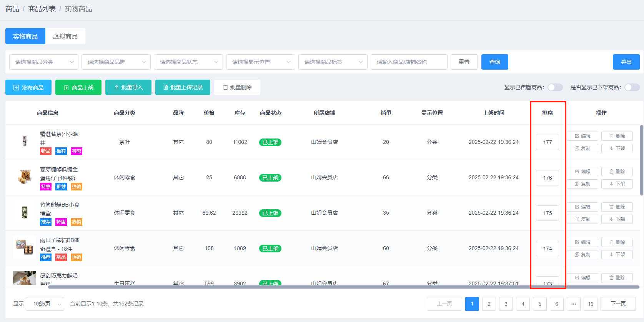Toggle 显示已售罄商品 switch
This screenshot has height=322, width=644.
point(555,87)
